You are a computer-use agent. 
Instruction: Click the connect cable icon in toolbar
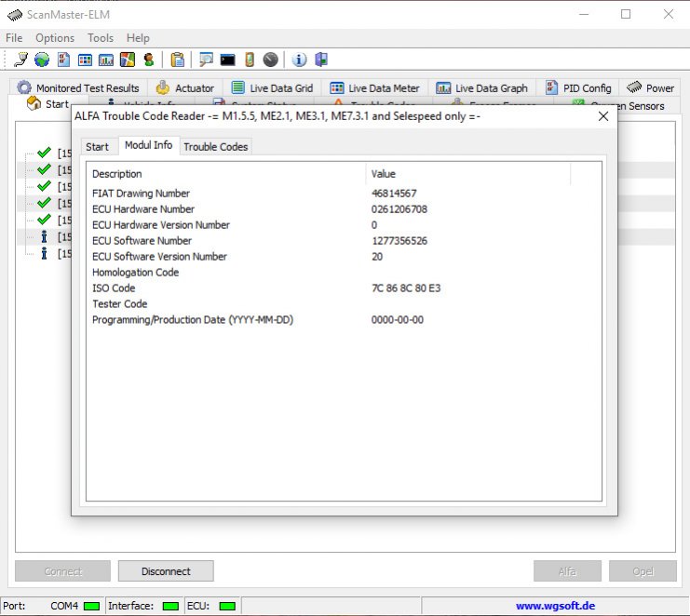pos(20,60)
